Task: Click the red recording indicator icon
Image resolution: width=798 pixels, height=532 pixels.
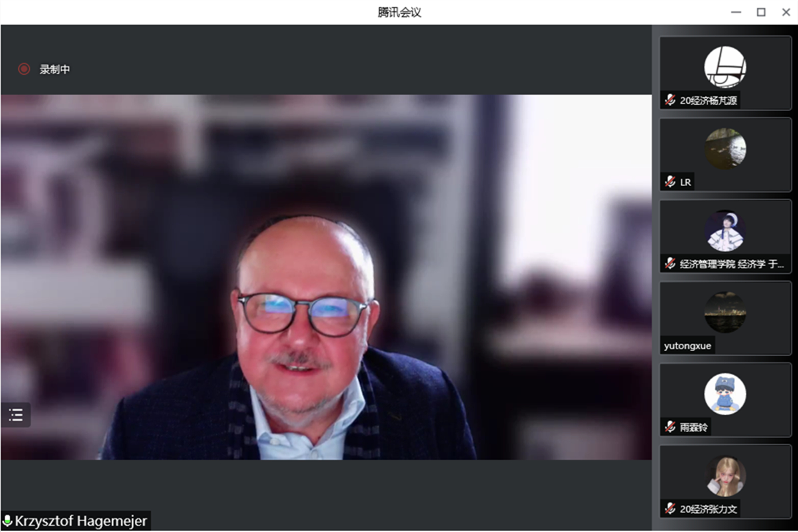Action: click(x=24, y=69)
